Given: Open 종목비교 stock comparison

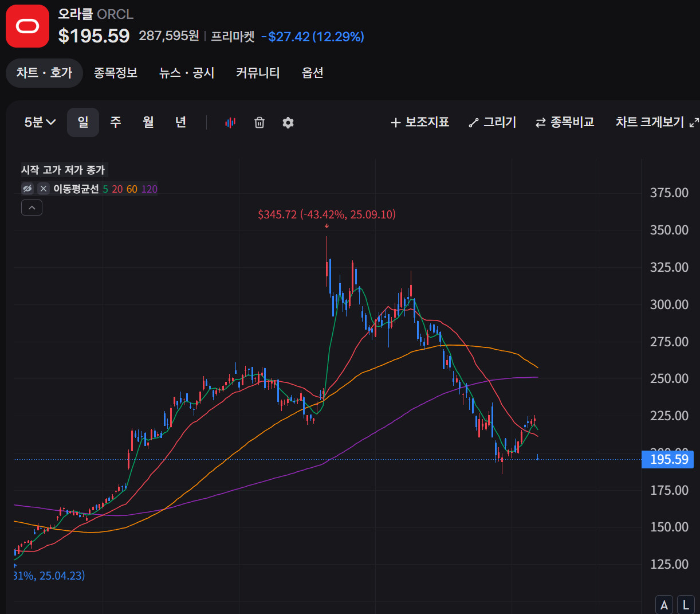Looking at the screenshot, I should [565, 122].
